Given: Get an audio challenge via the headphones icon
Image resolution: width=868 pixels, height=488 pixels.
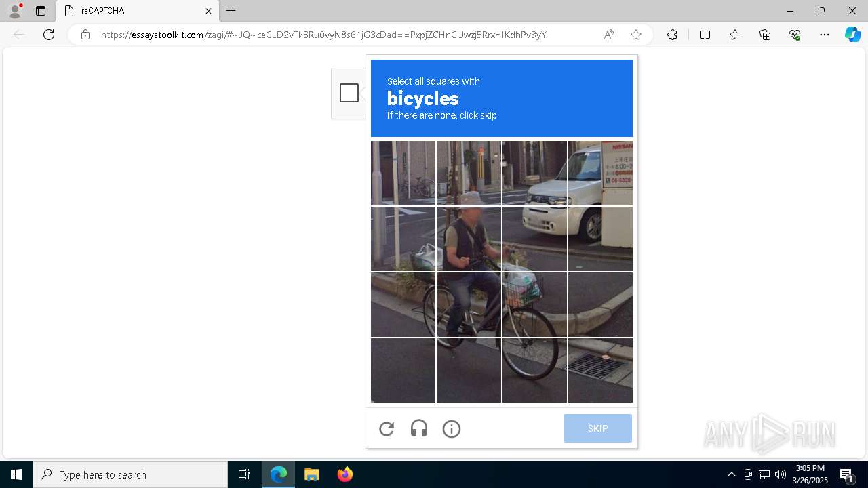Looking at the screenshot, I should point(419,428).
